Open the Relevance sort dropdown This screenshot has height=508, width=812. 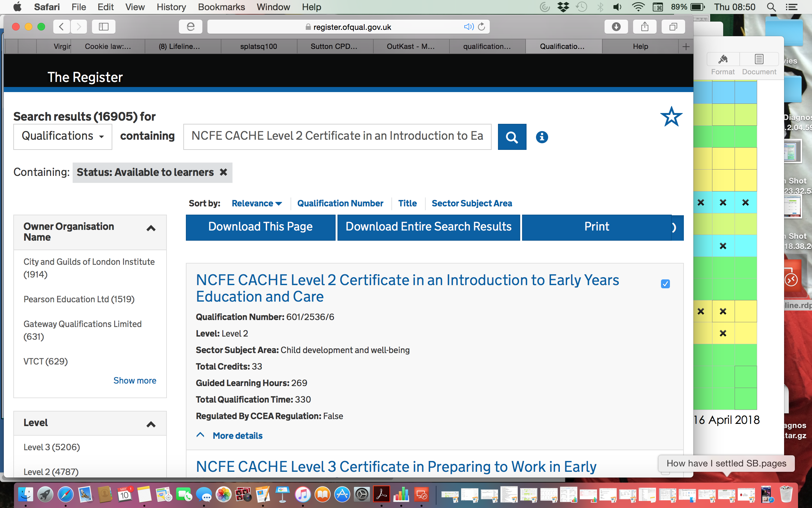coord(257,203)
